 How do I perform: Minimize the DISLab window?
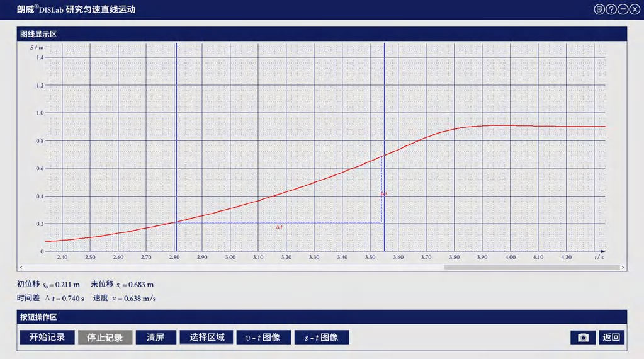623,9
